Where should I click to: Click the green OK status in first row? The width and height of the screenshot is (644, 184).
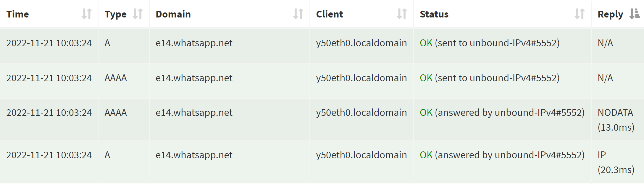[x=425, y=43]
